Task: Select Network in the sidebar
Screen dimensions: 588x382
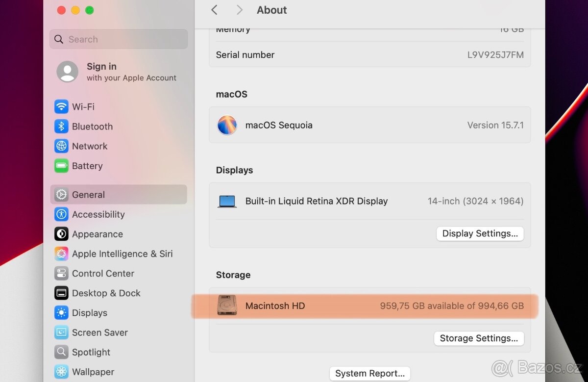Action: pyautogui.click(x=90, y=146)
